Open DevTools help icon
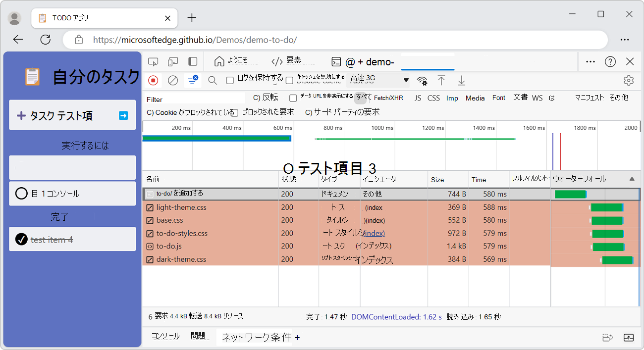The width and height of the screenshot is (644, 350). click(x=610, y=61)
